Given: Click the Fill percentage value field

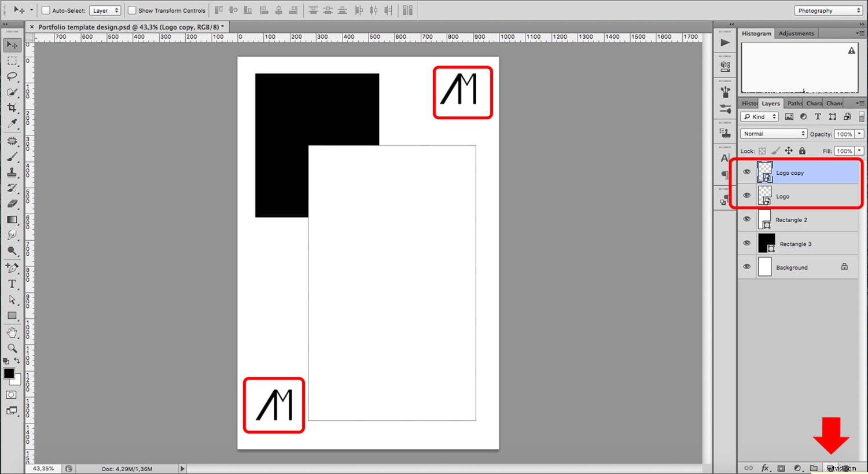Looking at the screenshot, I should (845, 150).
